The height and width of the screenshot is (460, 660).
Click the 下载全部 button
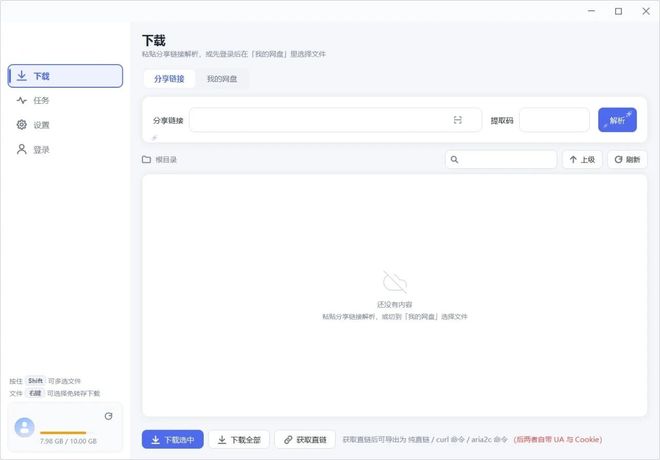239,439
